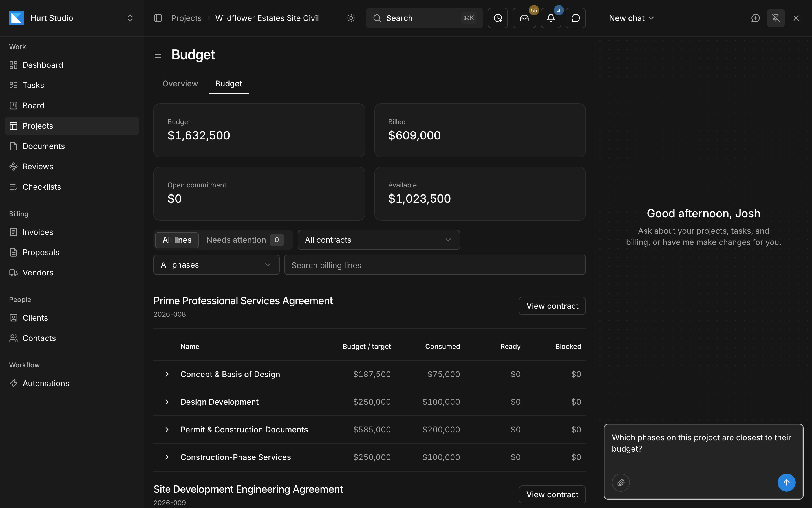Open Checklists in sidebar
This screenshot has height=508, width=812.
pos(72,187)
